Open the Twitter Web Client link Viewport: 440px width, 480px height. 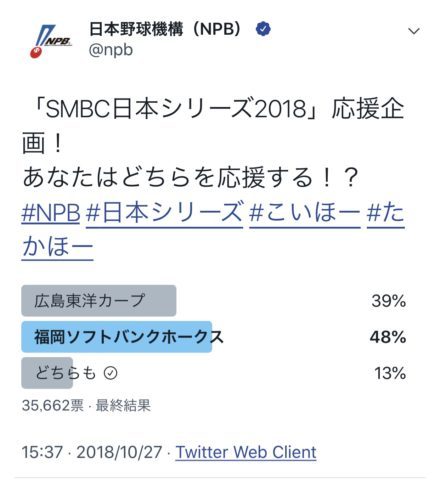click(x=246, y=452)
